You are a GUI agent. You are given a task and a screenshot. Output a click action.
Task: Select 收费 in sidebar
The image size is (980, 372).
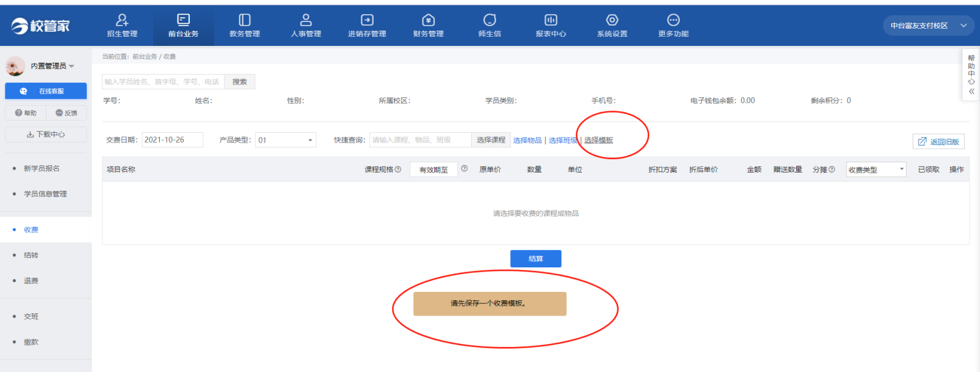pos(31,229)
